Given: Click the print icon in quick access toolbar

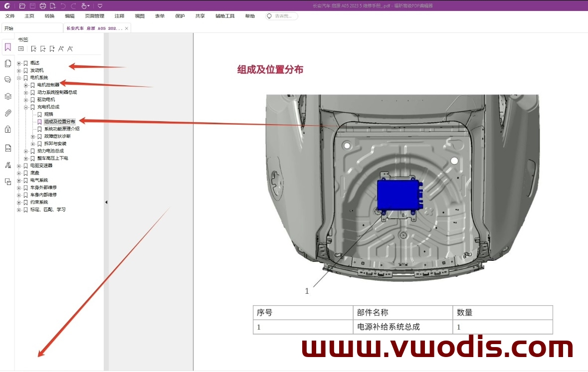Looking at the screenshot, I should click(42, 5).
